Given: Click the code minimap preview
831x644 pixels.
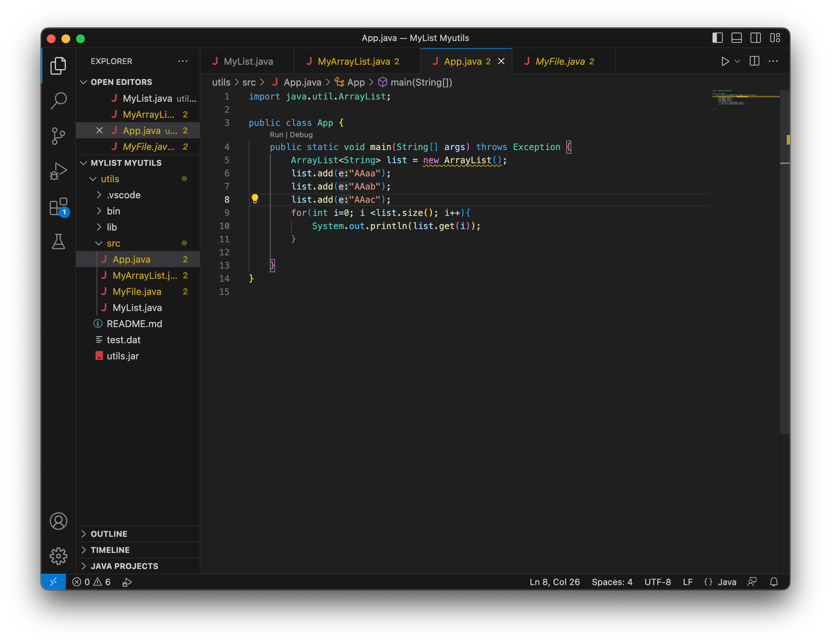Looking at the screenshot, I should tap(745, 101).
